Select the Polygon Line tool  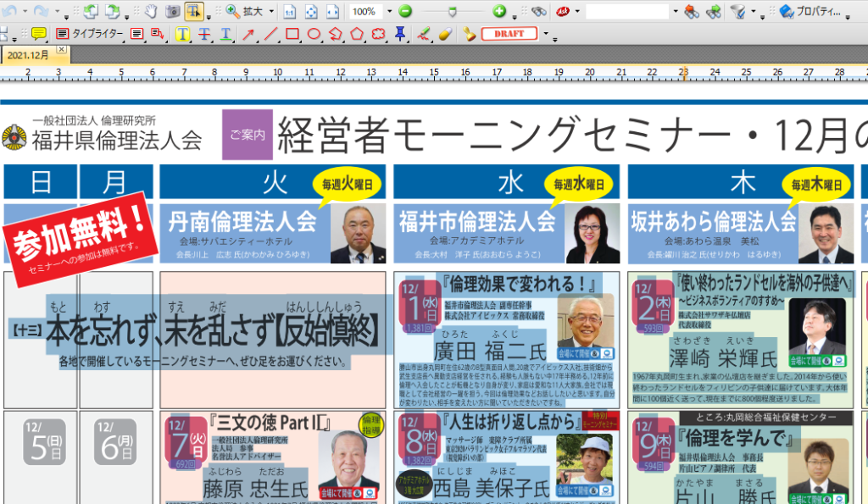click(x=336, y=34)
